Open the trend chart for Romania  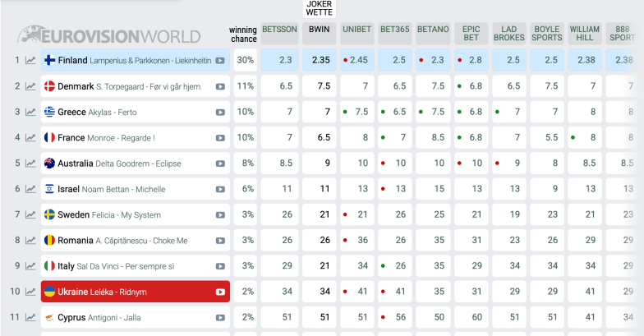pos(30,241)
